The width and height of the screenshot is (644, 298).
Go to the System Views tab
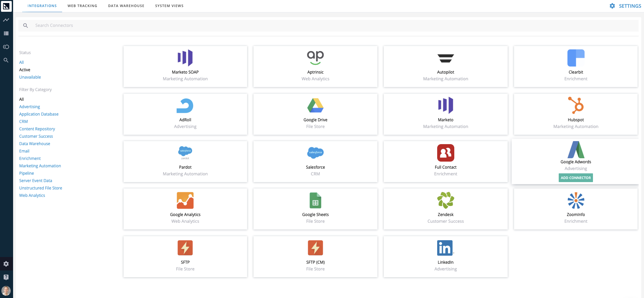(x=169, y=6)
